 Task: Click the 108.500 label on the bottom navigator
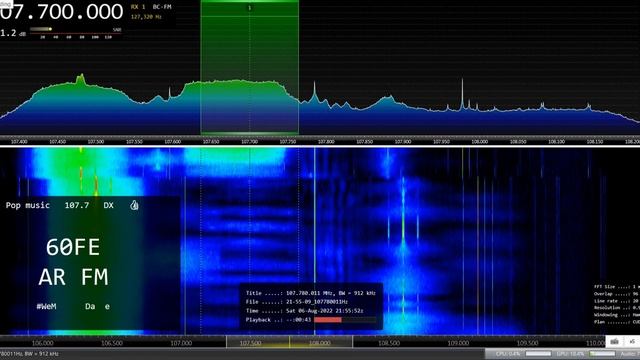(x=389, y=343)
